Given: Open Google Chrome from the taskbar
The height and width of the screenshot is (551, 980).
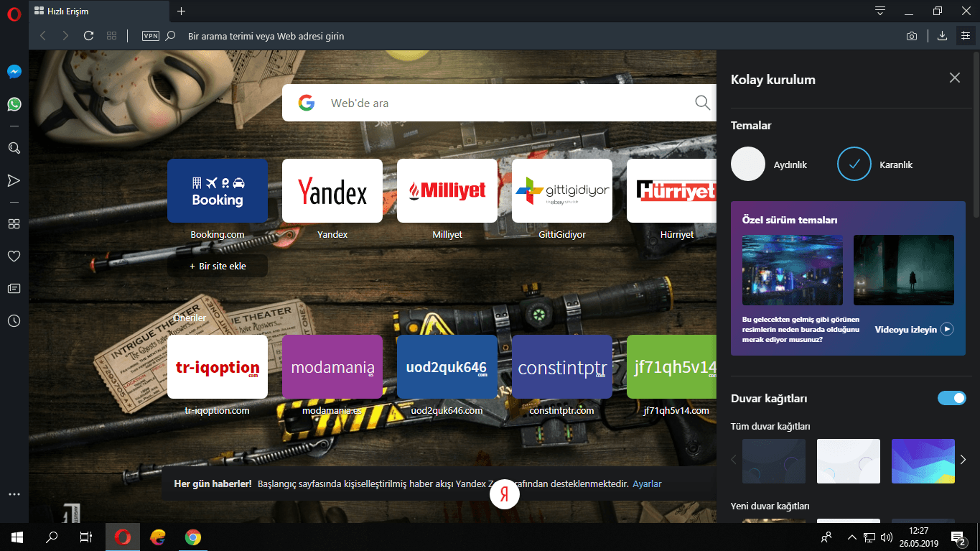Looking at the screenshot, I should coord(192,537).
